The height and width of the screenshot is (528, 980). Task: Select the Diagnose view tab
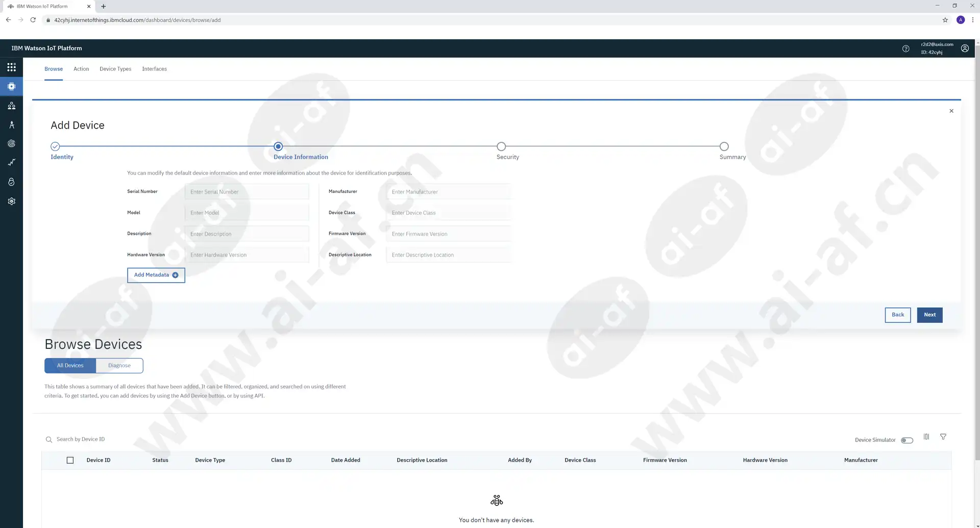[x=119, y=366]
